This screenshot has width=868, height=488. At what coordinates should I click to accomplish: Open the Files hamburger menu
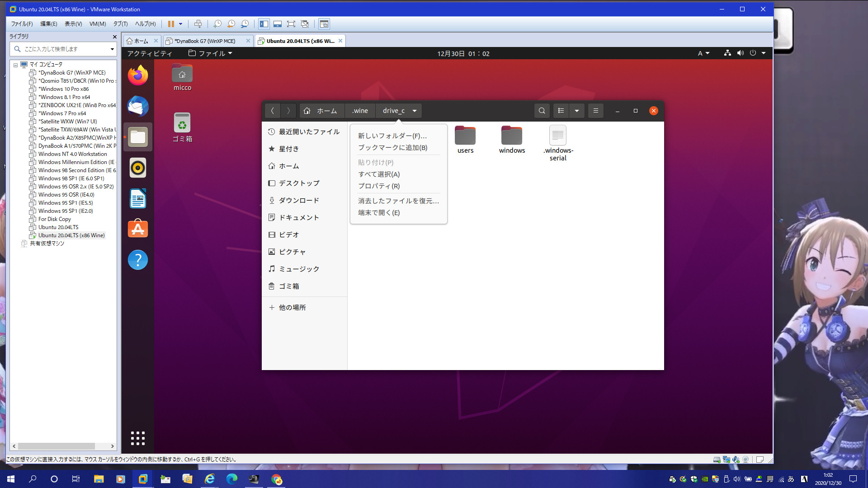coord(596,111)
